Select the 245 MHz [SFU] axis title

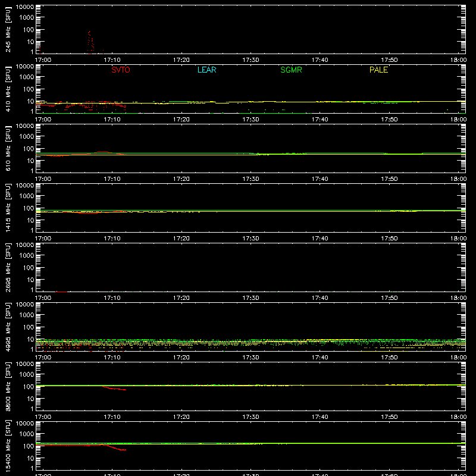(8, 29)
